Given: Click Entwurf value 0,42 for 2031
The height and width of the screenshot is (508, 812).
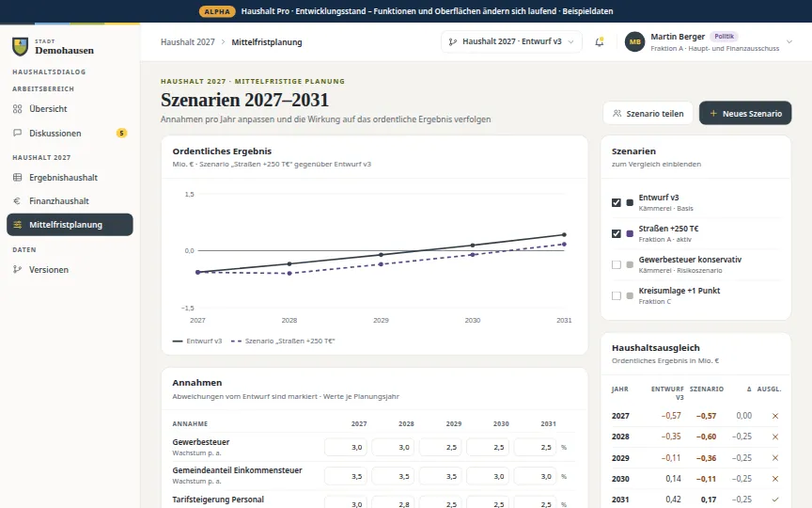Looking at the screenshot, I should [673, 500].
